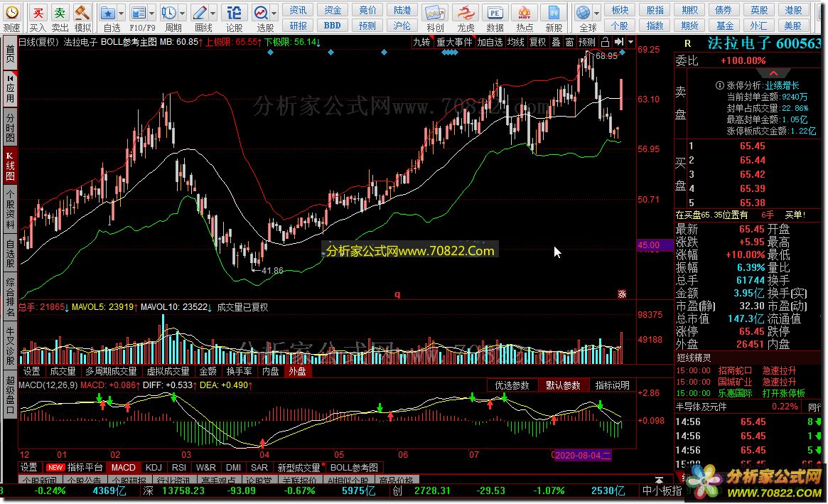
Task: Toggle 重大事件 markers
Action: coord(454,42)
